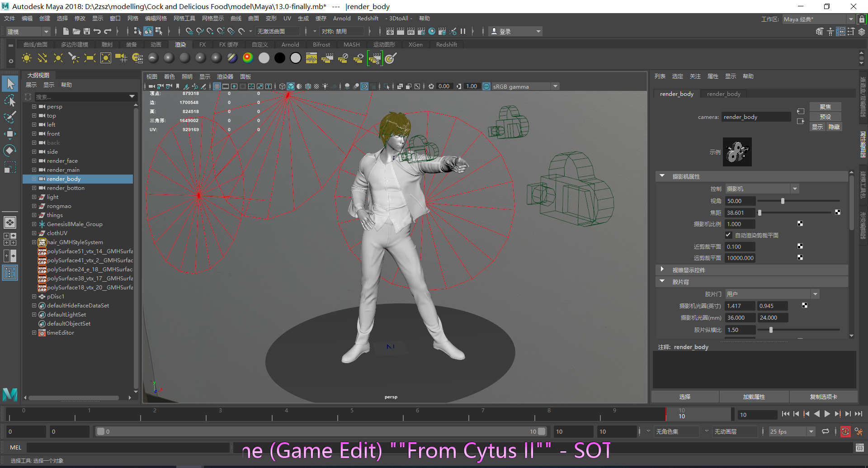The width and height of the screenshot is (868, 468).
Task: Click the 视角 angle of view slider
Action: pos(783,201)
